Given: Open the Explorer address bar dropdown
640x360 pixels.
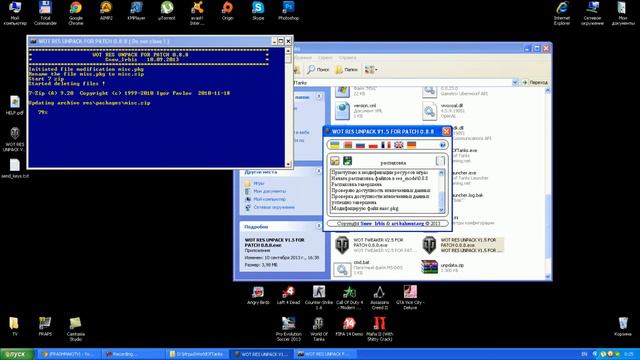Looking at the screenshot, I should 515,82.
